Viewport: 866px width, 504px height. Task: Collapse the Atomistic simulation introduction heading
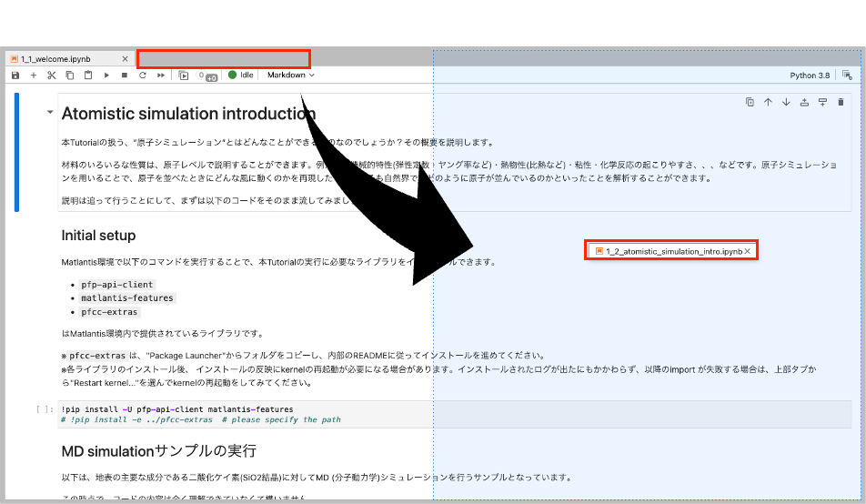pos(49,113)
